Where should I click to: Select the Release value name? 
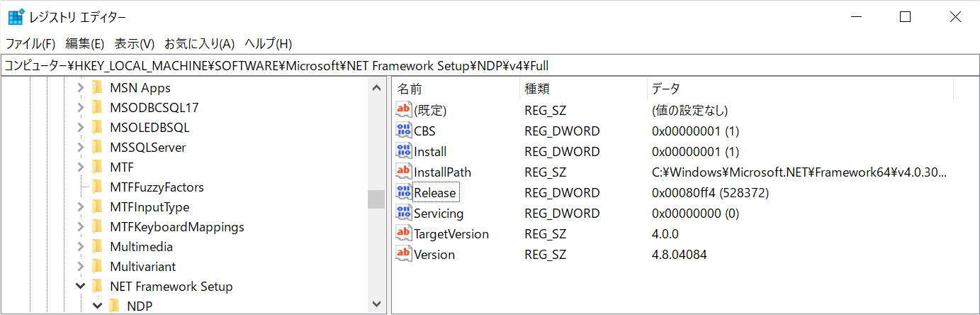tap(436, 193)
